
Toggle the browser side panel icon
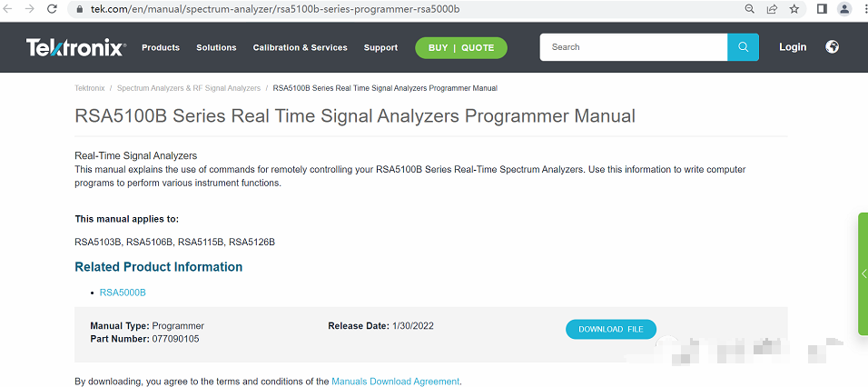point(822,9)
